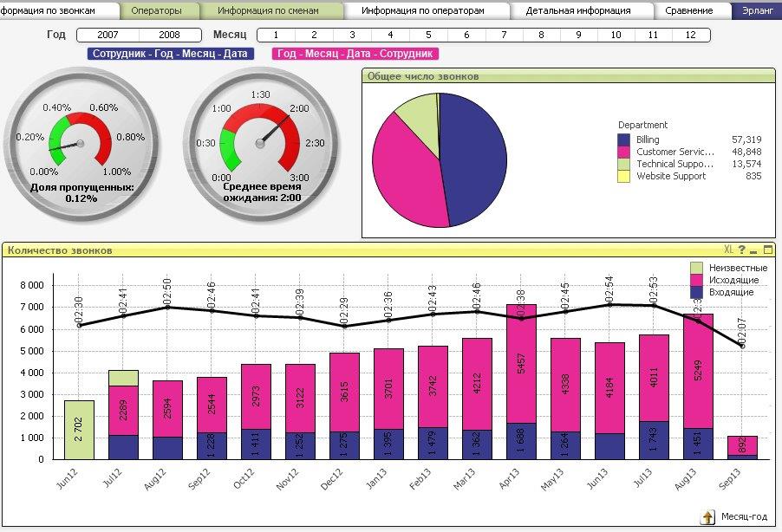Click the drill-up arrow next to Месяц-год

707,517
